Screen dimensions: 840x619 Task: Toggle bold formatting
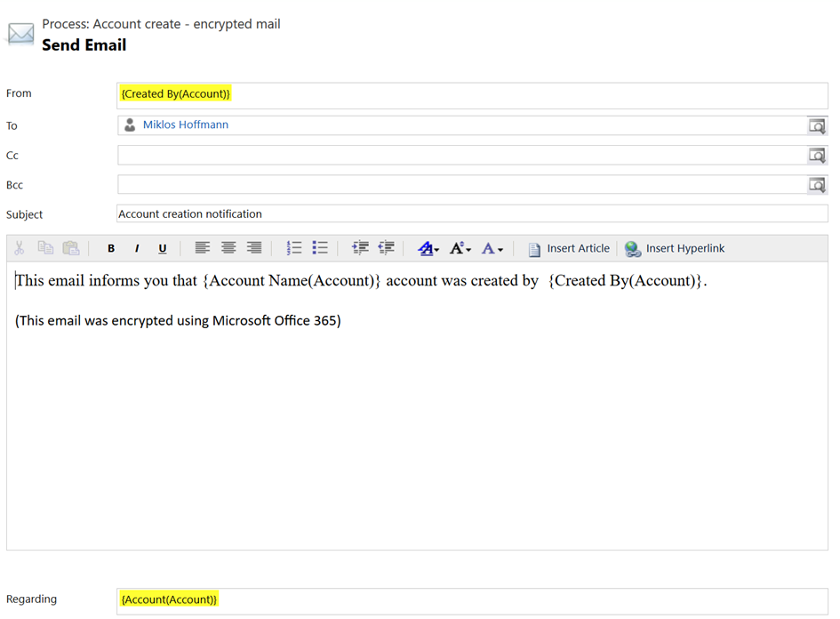(110, 248)
